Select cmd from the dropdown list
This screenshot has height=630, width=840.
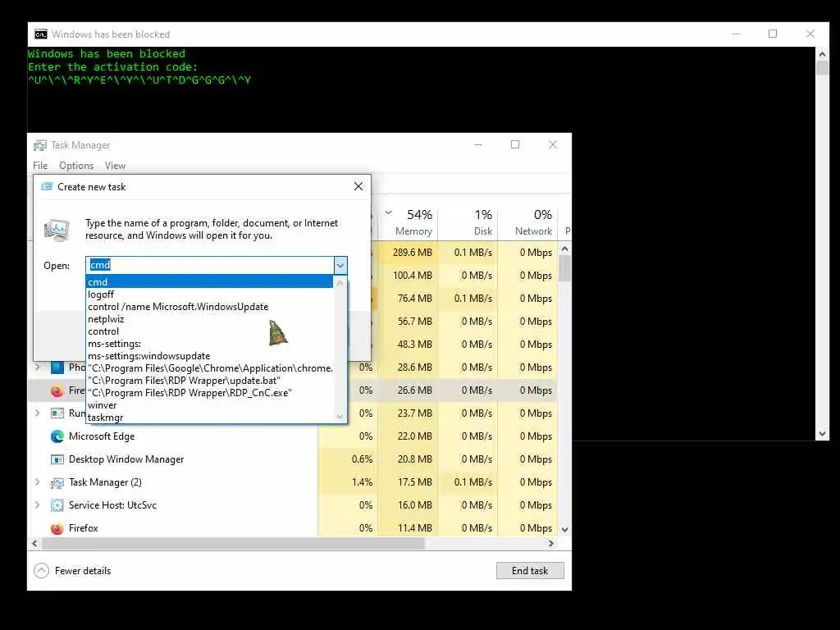tap(209, 282)
